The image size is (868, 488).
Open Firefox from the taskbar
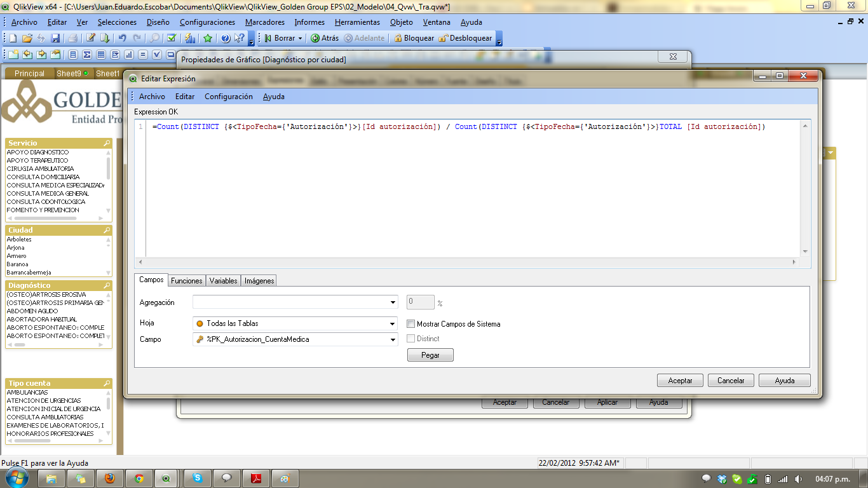point(110,478)
